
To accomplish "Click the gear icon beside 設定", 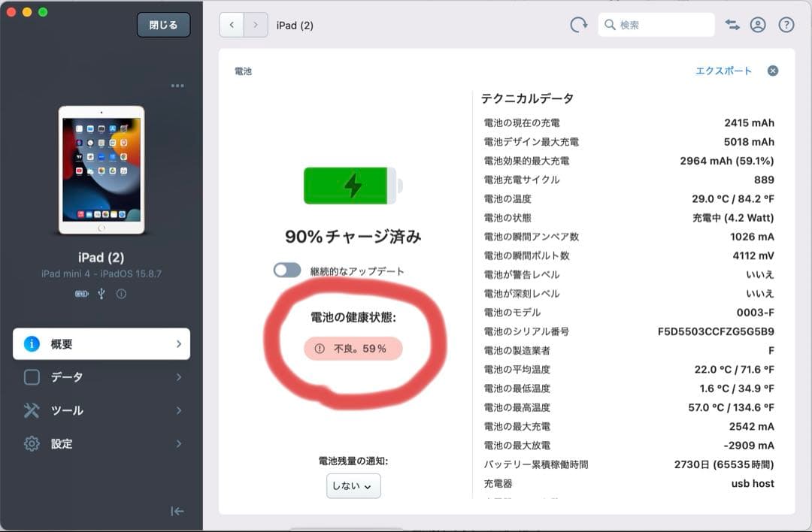I will (32, 443).
